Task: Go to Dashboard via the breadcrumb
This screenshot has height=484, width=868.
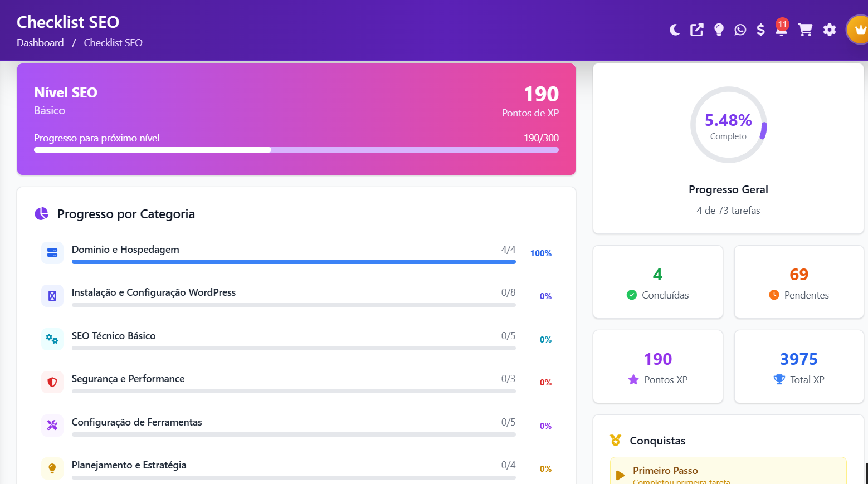Action: (40, 42)
